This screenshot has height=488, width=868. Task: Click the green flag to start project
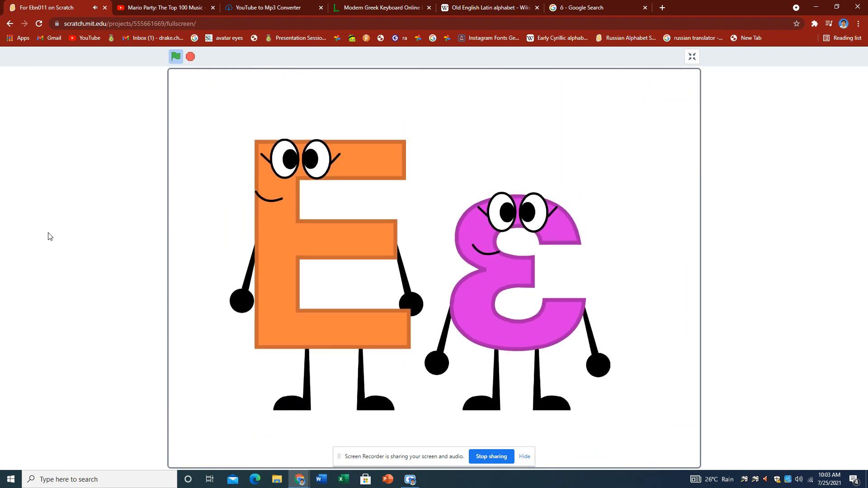pos(175,56)
